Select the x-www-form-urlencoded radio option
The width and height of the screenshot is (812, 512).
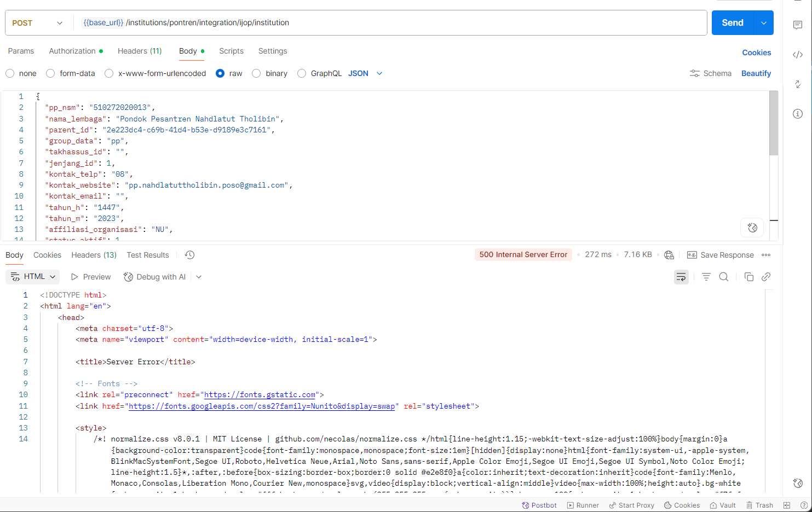click(x=110, y=73)
